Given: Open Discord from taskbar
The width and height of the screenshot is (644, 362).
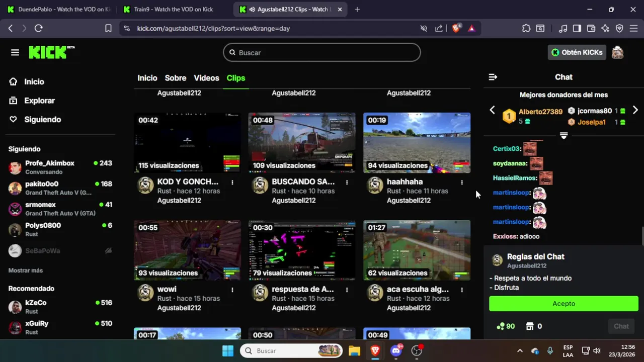Looking at the screenshot, I should 396,350.
